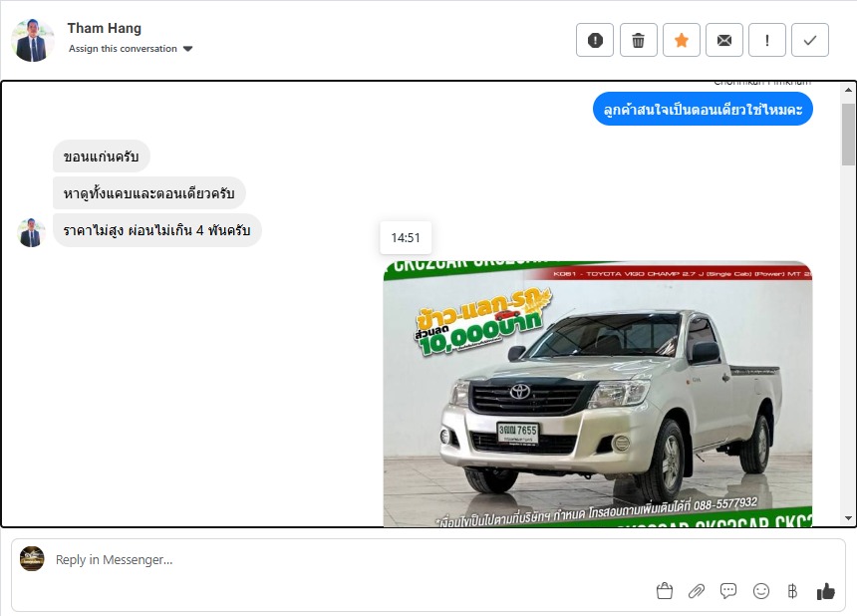This screenshot has height=616, width=857.
Task: Delete conversation with trash icon
Action: 639,40
